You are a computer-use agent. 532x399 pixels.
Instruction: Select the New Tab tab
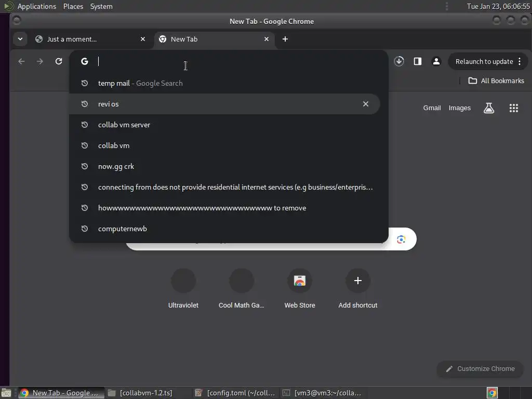215,39
